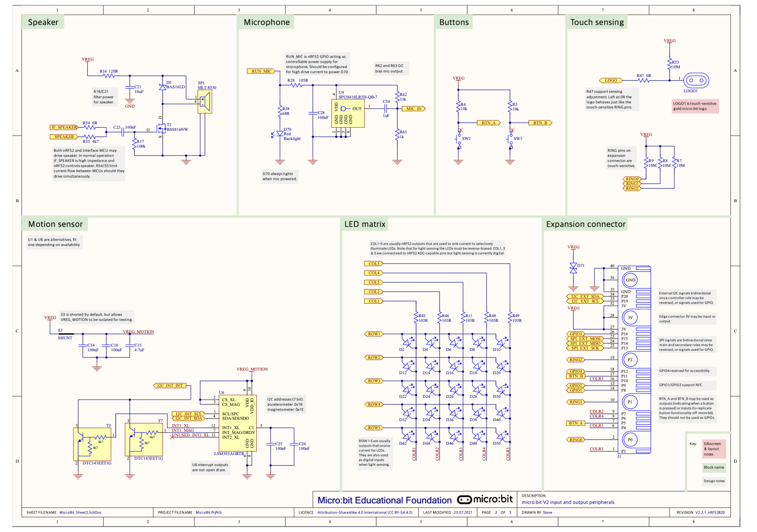Screen dimensions: 757x532
Task: Select the I2C_INT_INT net label
Action: (170, 386)
